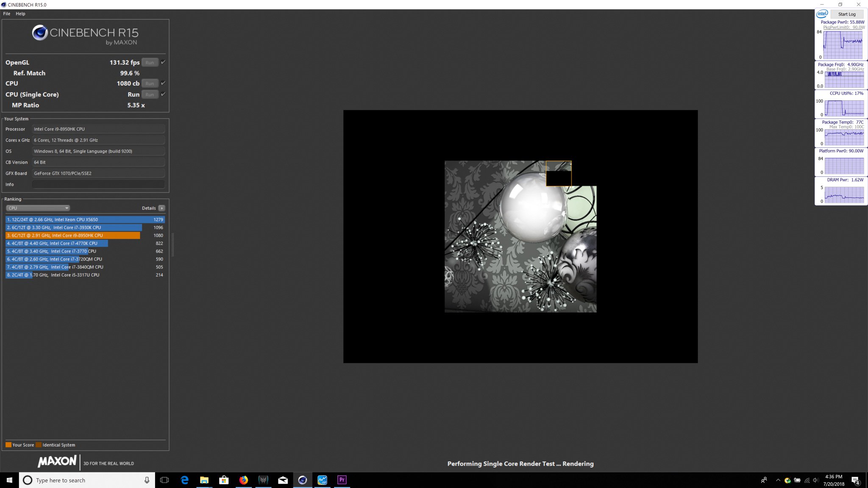Open the Help menu
This screenshot has width=868, height=488.
[x=20, y=14]
